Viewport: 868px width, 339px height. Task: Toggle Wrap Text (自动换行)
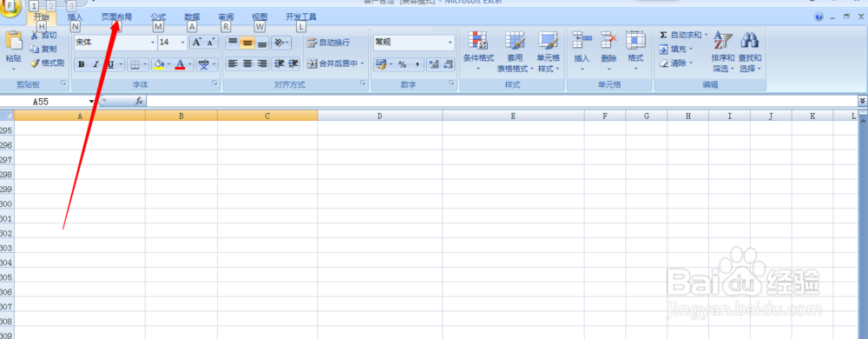(x=329, y=43)
